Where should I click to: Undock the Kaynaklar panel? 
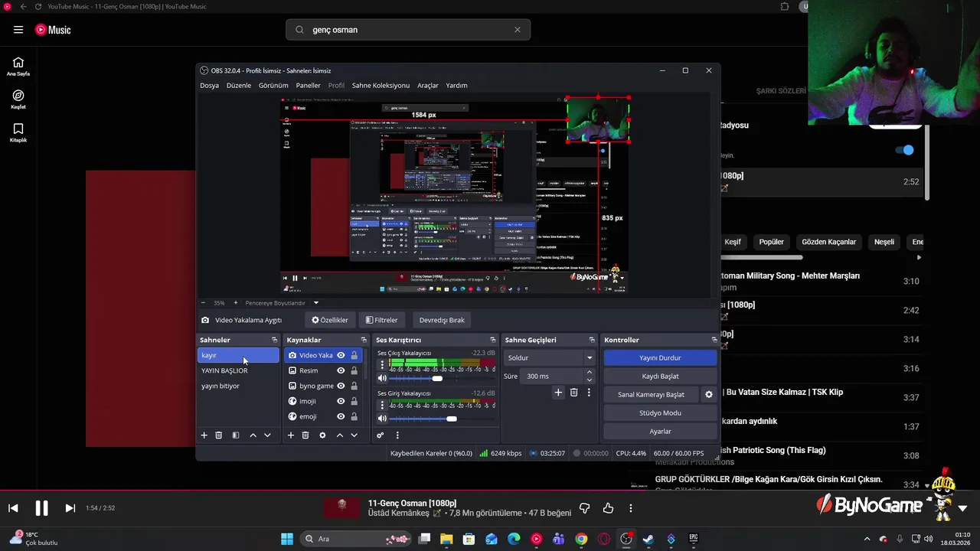364,340
